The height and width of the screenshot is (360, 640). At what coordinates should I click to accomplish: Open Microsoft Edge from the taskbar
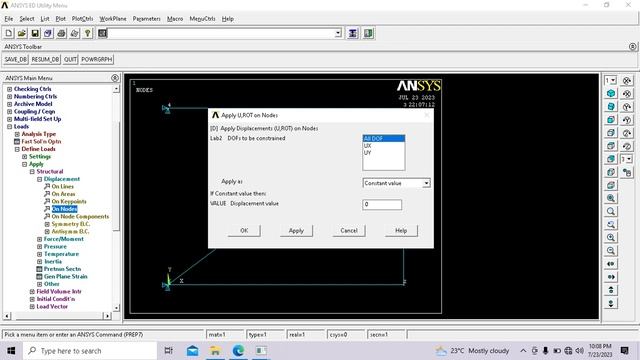pos(238,350)
